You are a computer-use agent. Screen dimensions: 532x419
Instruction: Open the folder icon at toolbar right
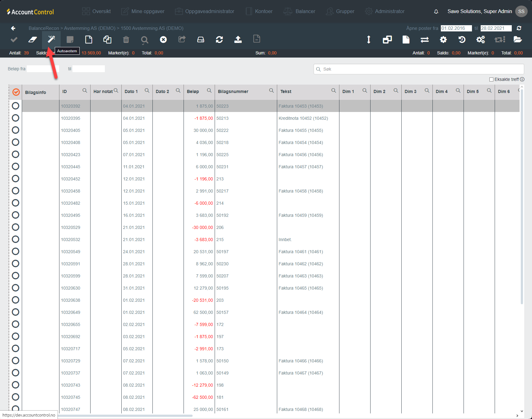[518, 40]
